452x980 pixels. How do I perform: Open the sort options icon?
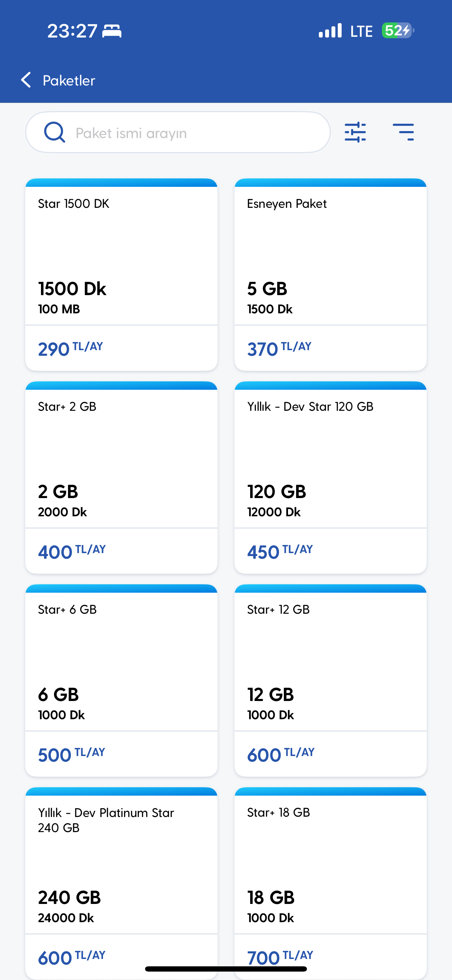click(x=403, y=132)
